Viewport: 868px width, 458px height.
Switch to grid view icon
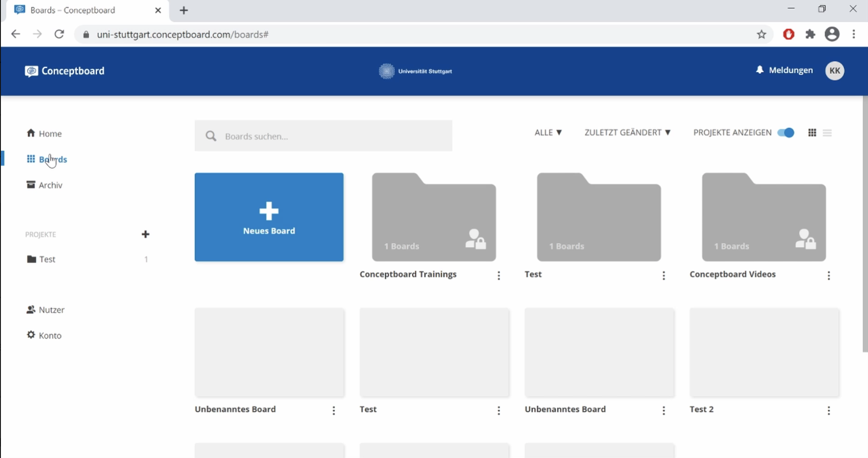pyautogui.click(x=812, y=133)
